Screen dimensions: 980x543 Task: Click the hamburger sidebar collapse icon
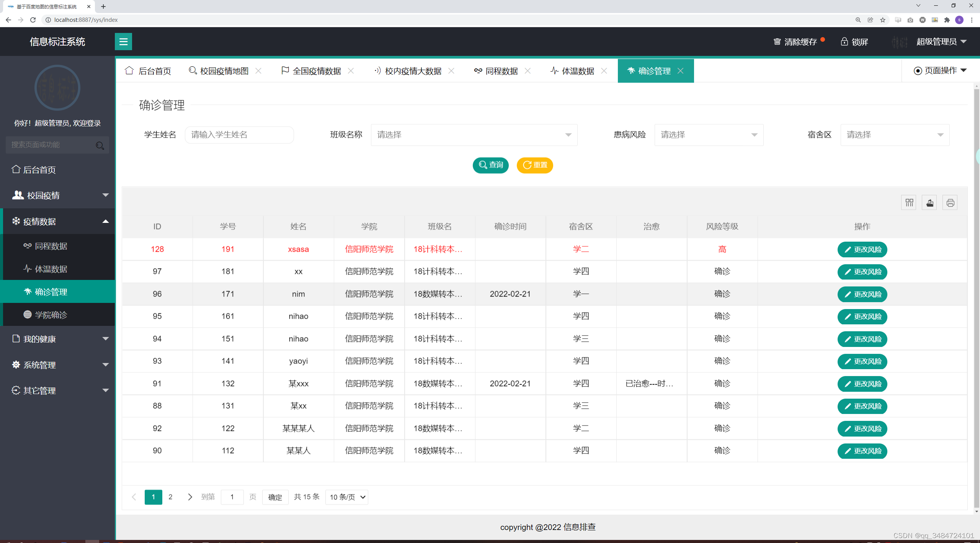[x=123, y=41]
